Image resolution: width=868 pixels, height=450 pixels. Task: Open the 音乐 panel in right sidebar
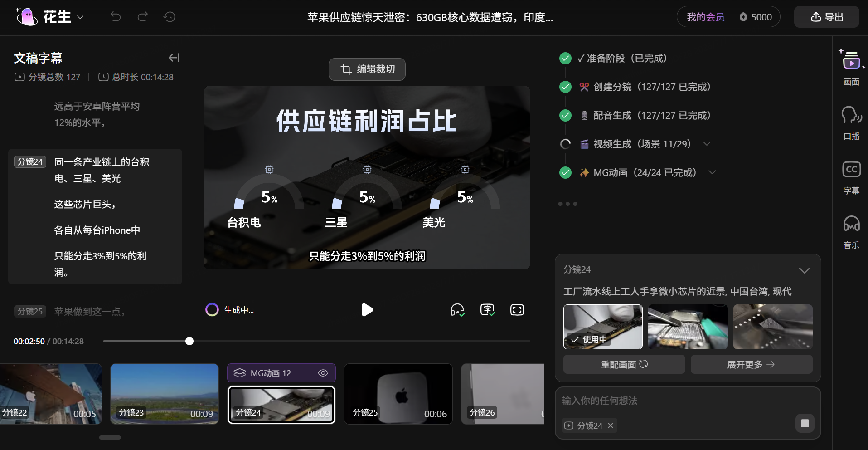click(x=851, y=232)
